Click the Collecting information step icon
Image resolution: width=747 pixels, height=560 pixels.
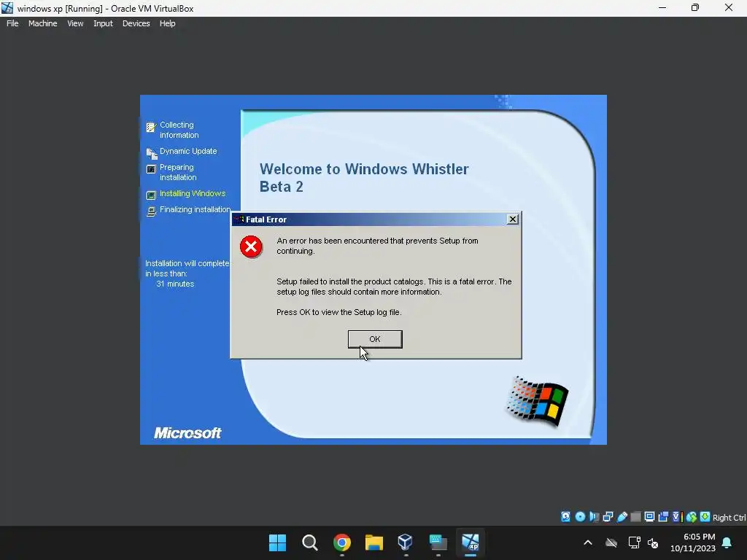pos(151,127)
